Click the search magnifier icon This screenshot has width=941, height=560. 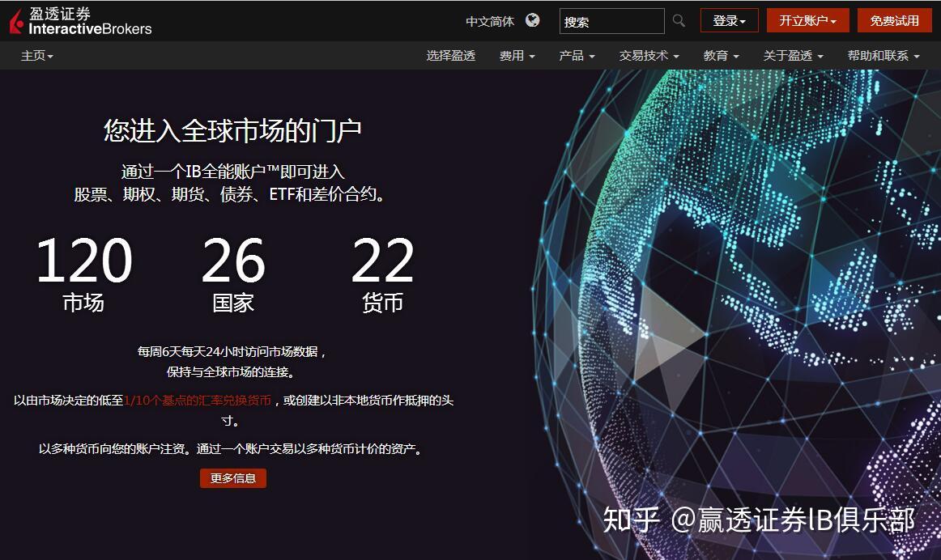pos(679,21)
